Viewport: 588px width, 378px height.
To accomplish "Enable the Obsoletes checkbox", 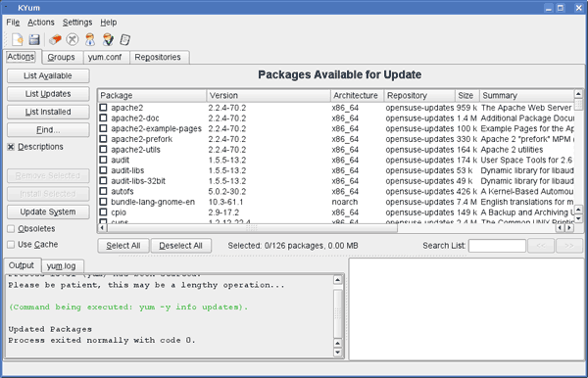I will pyautogui.click(x=11, y=228).
